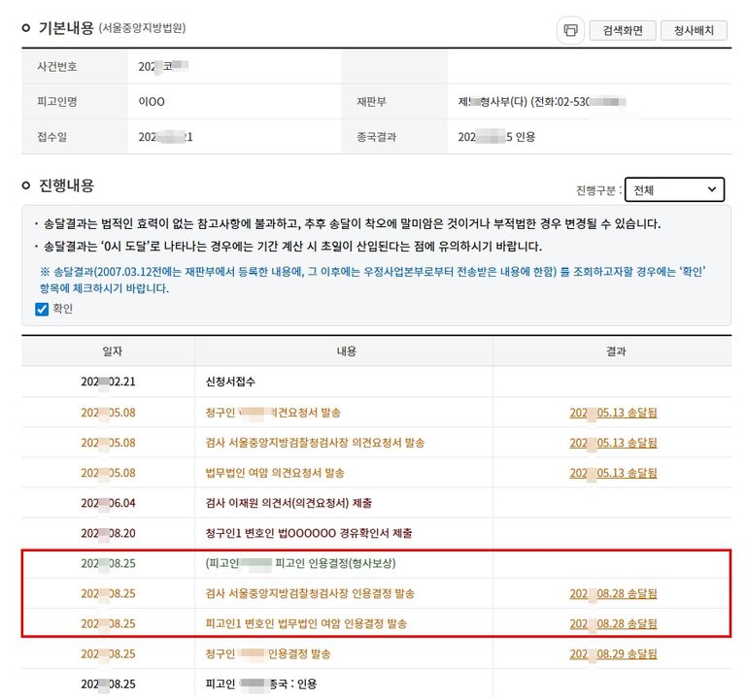Click the 결과 column header
Image resolution: width=746 pixels, height=700 pixels.
(x=614, y=351)
